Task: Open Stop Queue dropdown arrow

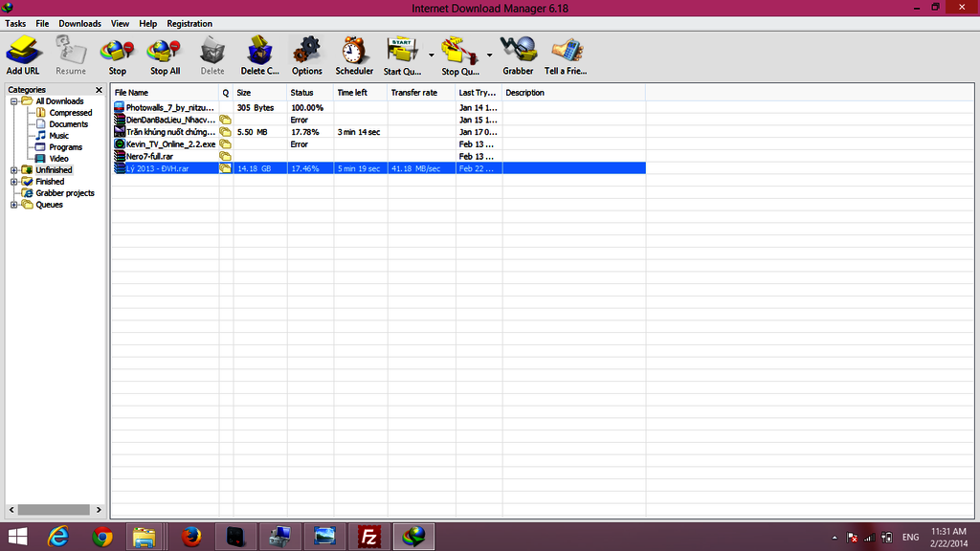Action: coord(489,55)
